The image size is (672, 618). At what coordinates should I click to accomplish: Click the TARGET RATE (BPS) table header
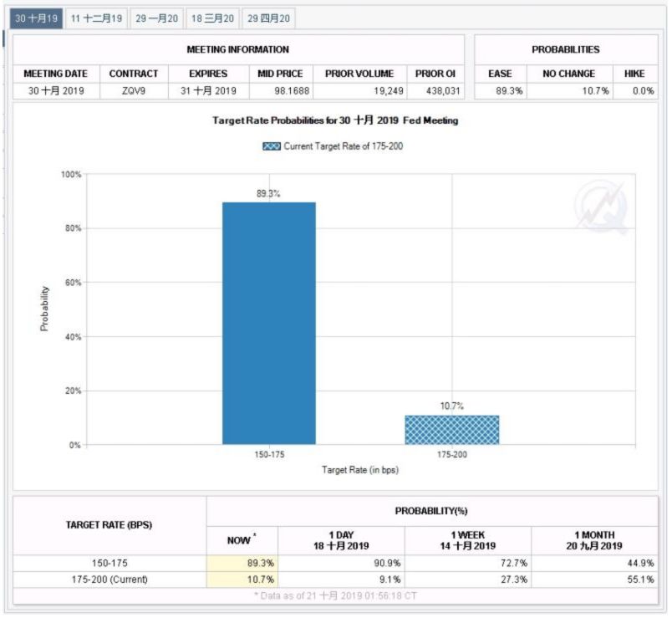109,525
